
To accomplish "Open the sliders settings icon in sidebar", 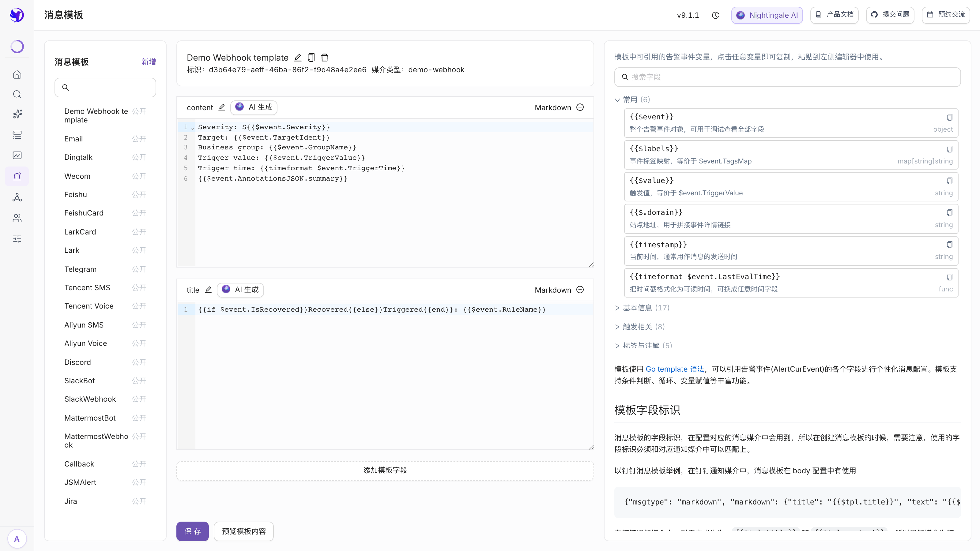I will 17,239.
